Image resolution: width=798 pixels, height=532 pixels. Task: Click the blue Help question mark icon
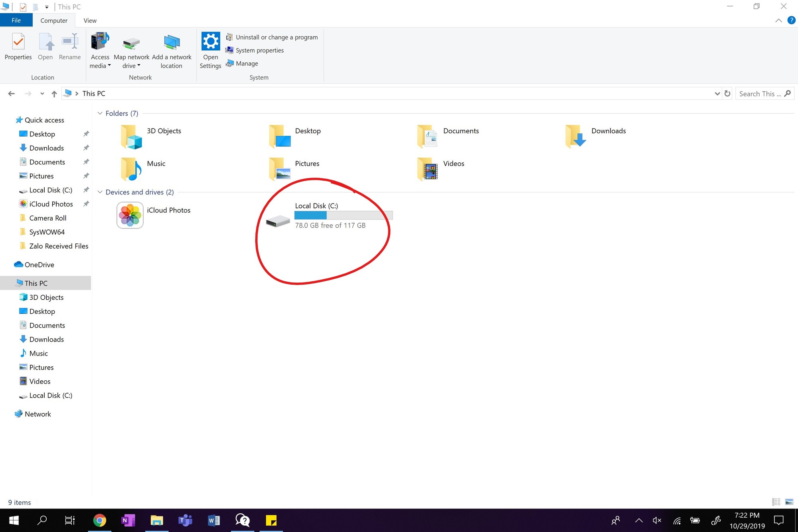coord(791,20)
